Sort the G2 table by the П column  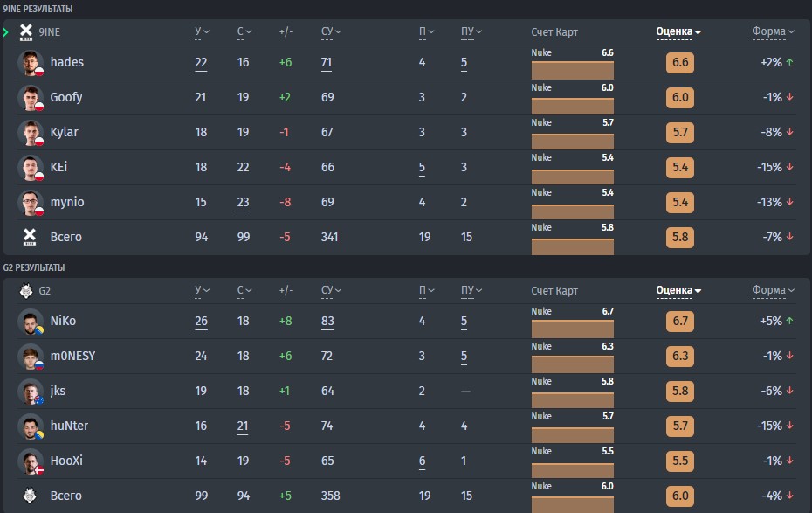coord(426,290)
